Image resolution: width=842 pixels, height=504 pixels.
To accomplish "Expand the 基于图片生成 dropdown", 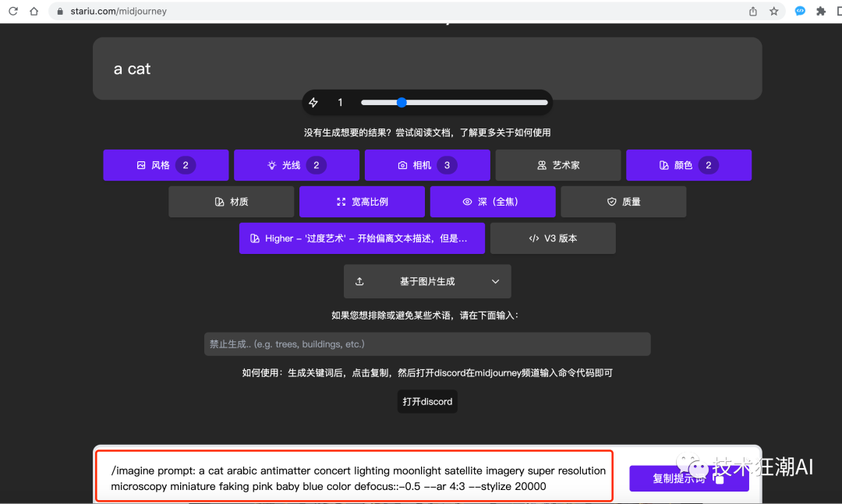I will tap(427, 281).
